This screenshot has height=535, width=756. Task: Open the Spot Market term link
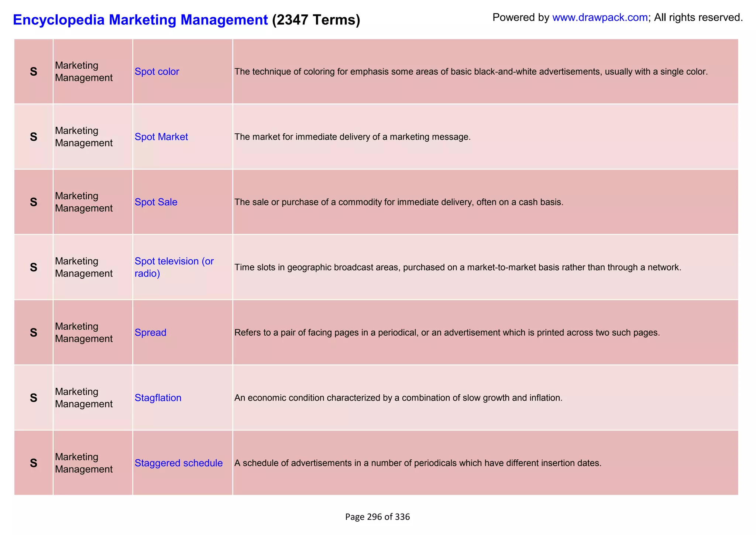[161, 137]
